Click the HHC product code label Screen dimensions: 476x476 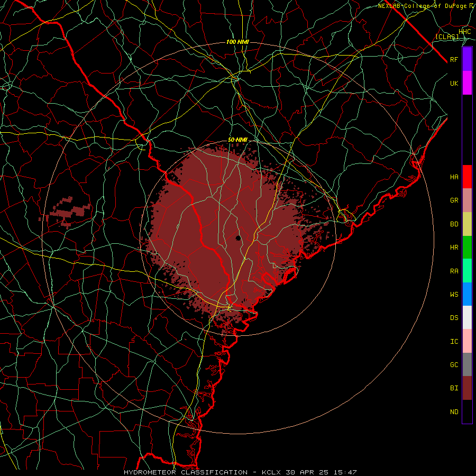[465, 32]
